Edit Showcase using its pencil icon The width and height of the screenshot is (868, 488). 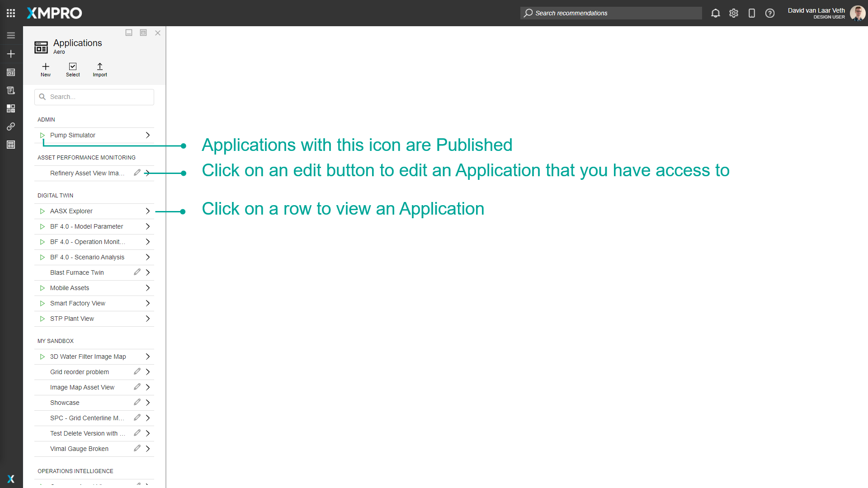(137, 402)
